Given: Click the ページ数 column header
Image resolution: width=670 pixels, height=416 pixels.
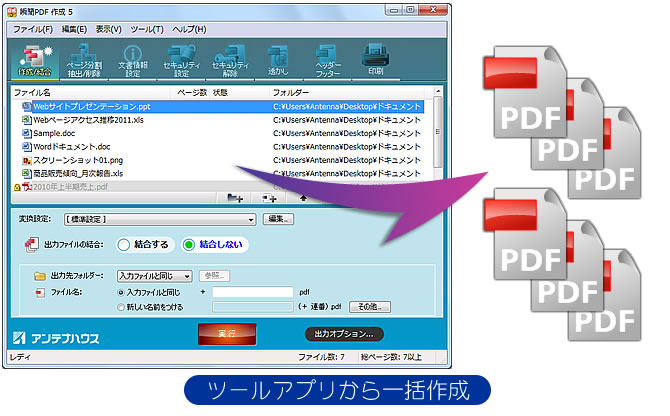Looking at the screenshot, I should tap(191, 93).
